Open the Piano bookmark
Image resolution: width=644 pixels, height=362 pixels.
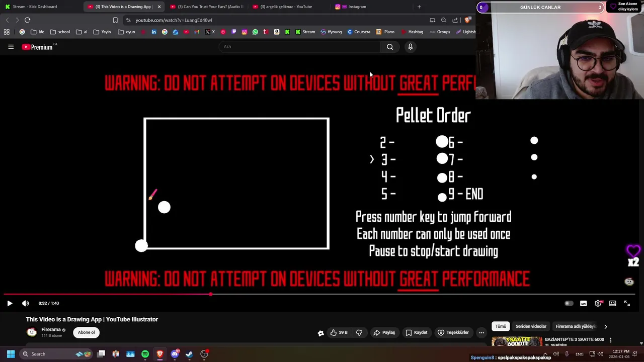click(x=385, y=32)
